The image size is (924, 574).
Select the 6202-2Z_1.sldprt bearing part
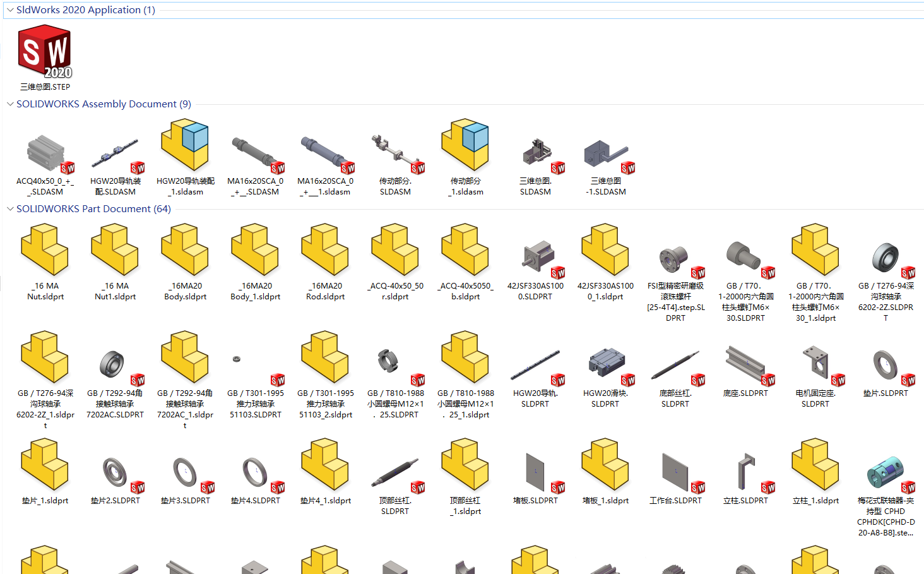[45, 380]
